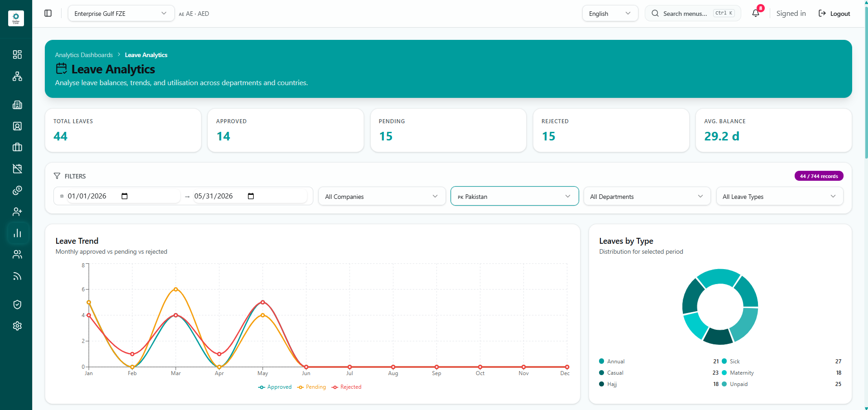Click the Unpaid leave type legend label
The height and width of the screenshot is (410, 868).
(739, 384)
